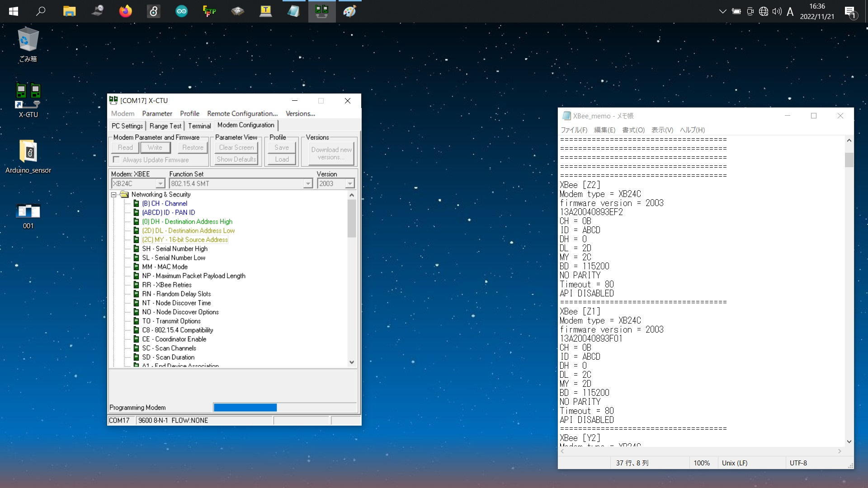Open the Modem XB24C dropdown

160,183
